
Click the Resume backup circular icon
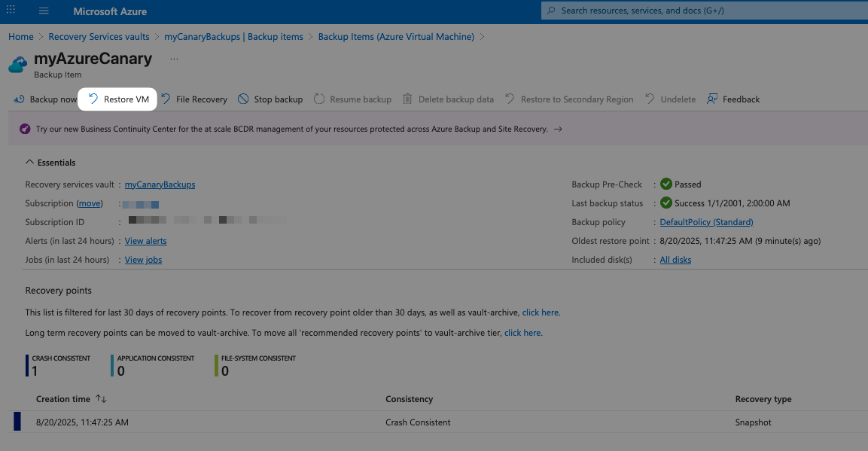(x=319, y=99)
